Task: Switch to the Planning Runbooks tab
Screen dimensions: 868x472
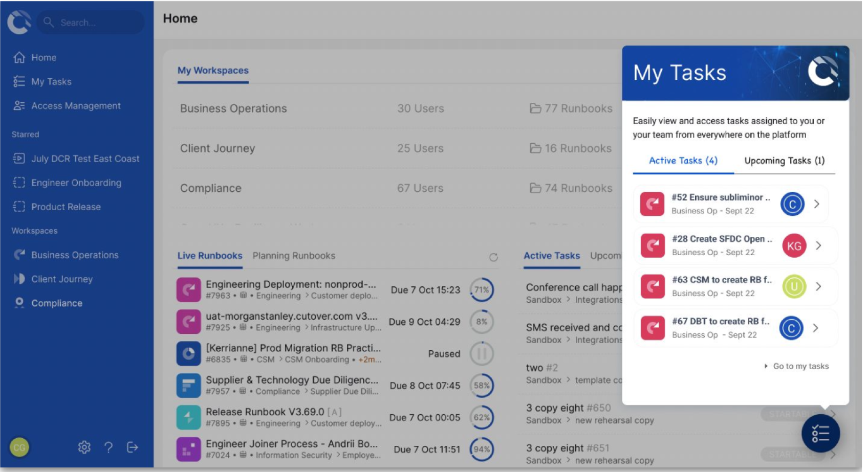Action: click(294, 256)
